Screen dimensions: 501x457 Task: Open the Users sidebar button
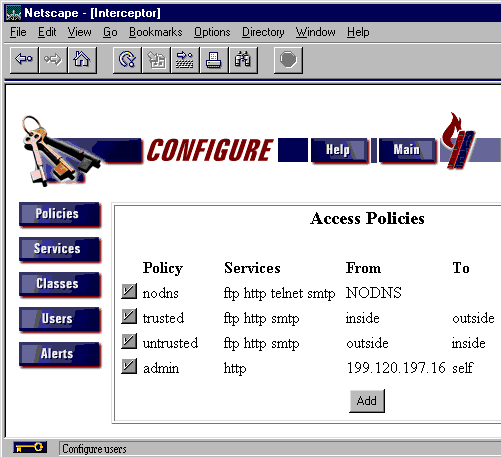[x=60, y=319]
